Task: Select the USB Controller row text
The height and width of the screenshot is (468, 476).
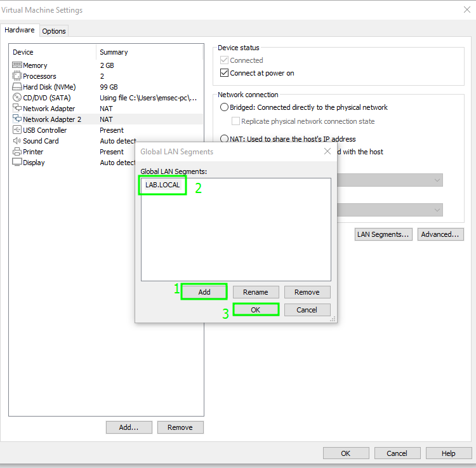Action: (44, 130)
